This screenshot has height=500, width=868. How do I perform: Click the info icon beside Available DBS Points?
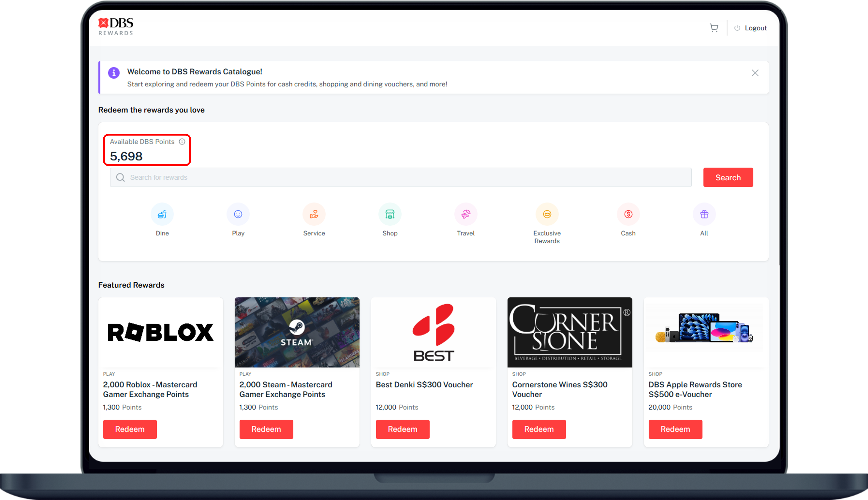(182, 141)
